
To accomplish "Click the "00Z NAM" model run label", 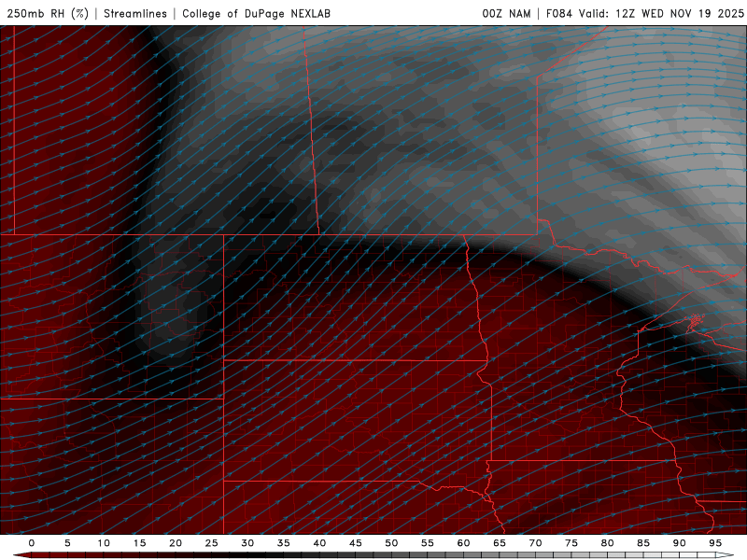I will click(506, 13).
